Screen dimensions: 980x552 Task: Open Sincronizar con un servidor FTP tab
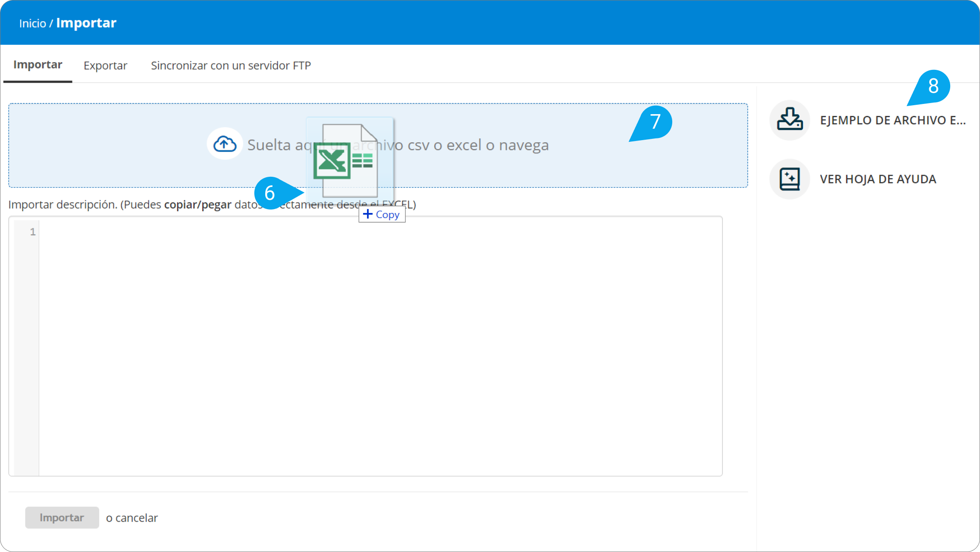[231, 65]
